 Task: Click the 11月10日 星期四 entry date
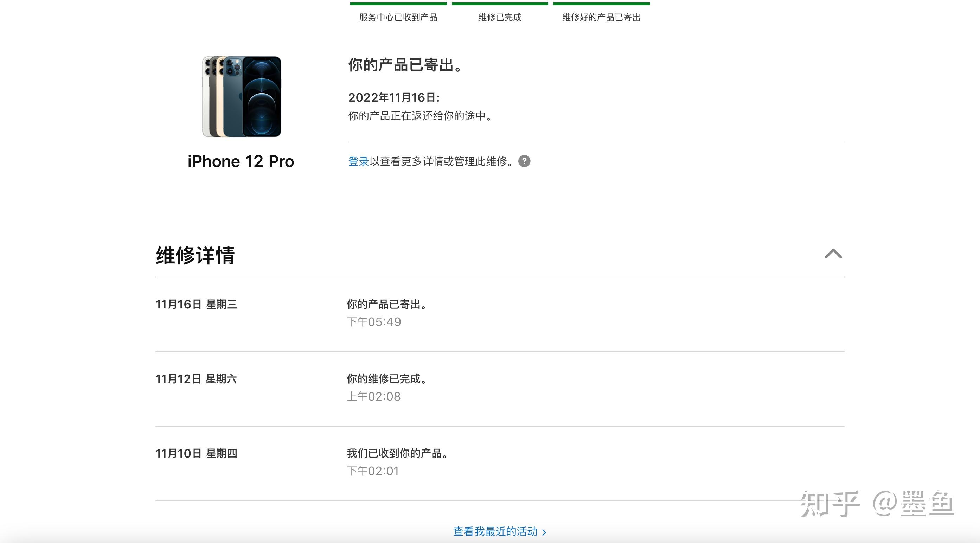196,454
